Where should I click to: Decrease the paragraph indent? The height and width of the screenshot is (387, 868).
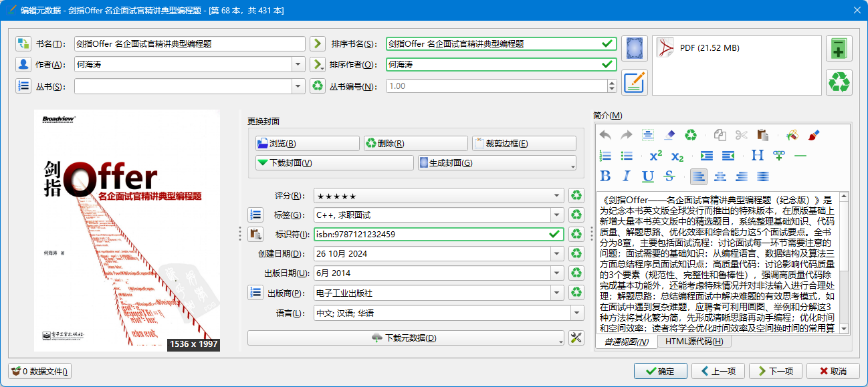(728, 156)
